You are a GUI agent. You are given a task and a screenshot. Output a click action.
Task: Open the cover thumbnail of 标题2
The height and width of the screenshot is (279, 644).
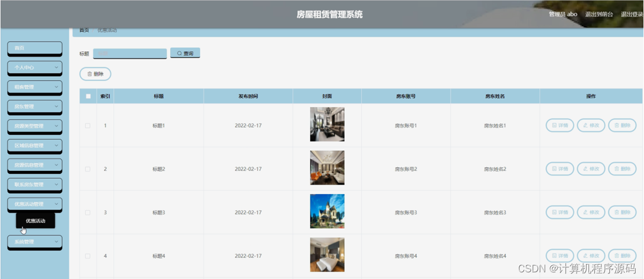[327, 168]
